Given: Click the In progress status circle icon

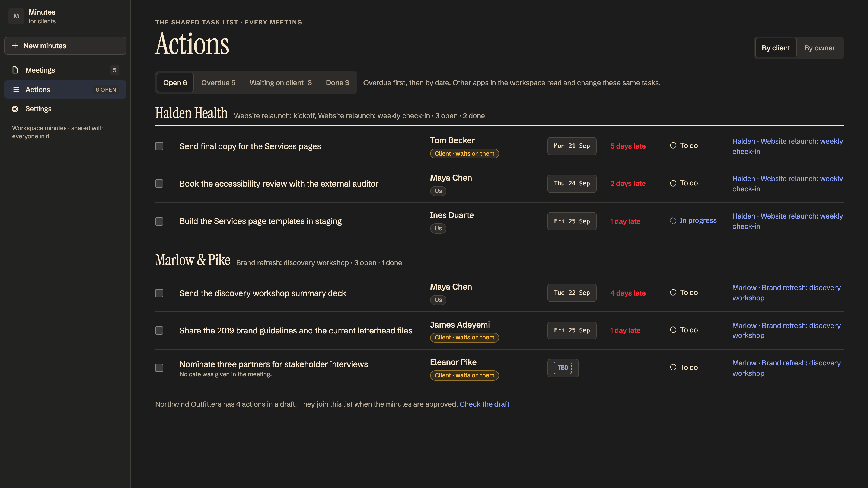Looking at the screenshot, I should (673, 221).
